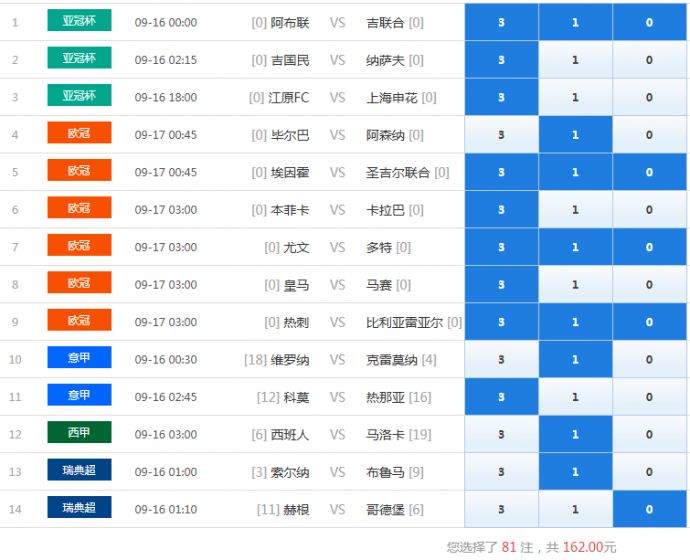Pick 3 for 维罗纳 vs 克雷莫纳

[x=501, y=360]
